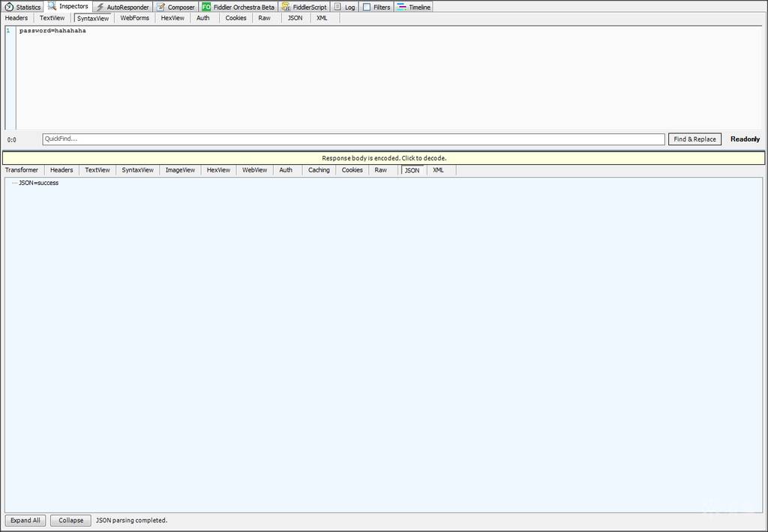
Task: Open the Filters tab
Action: tap(376, 7)
